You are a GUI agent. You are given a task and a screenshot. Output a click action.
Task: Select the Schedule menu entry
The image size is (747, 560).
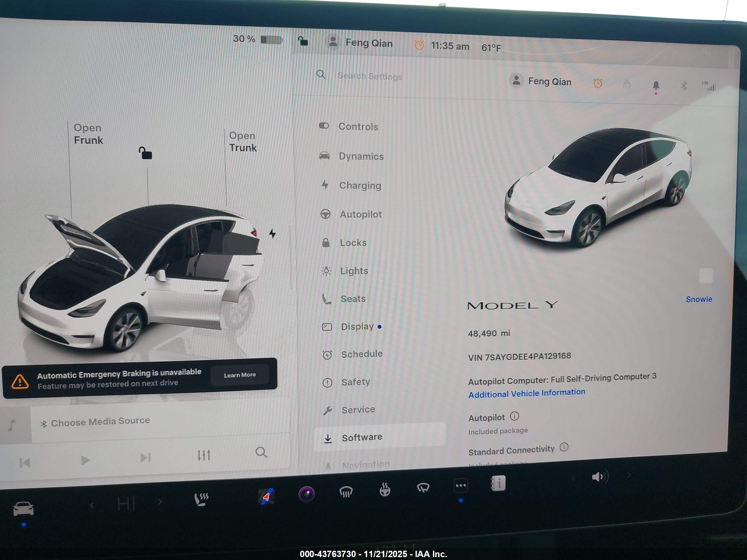[x=352, y=354]
